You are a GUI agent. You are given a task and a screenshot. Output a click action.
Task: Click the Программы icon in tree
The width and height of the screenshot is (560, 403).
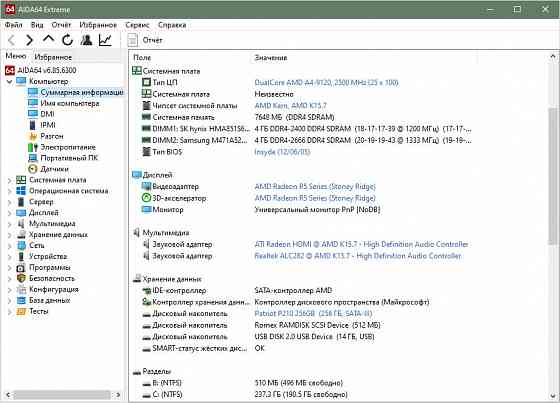(21, 268)
